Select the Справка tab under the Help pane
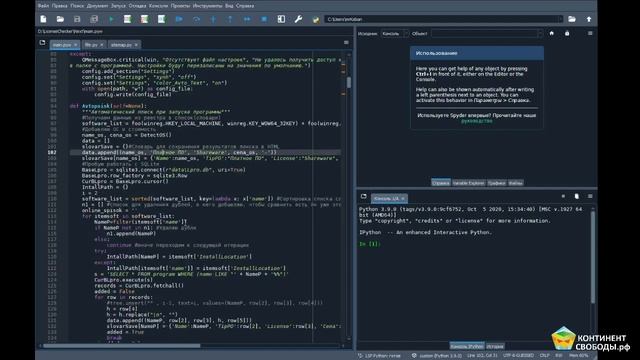 coord(441,183)
